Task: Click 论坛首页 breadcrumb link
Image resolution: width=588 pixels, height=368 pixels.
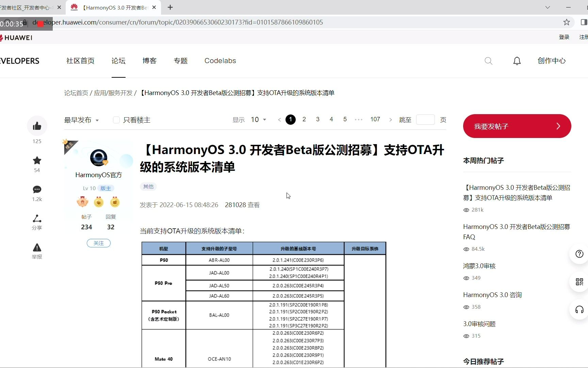Action: (x=76, y=93)
